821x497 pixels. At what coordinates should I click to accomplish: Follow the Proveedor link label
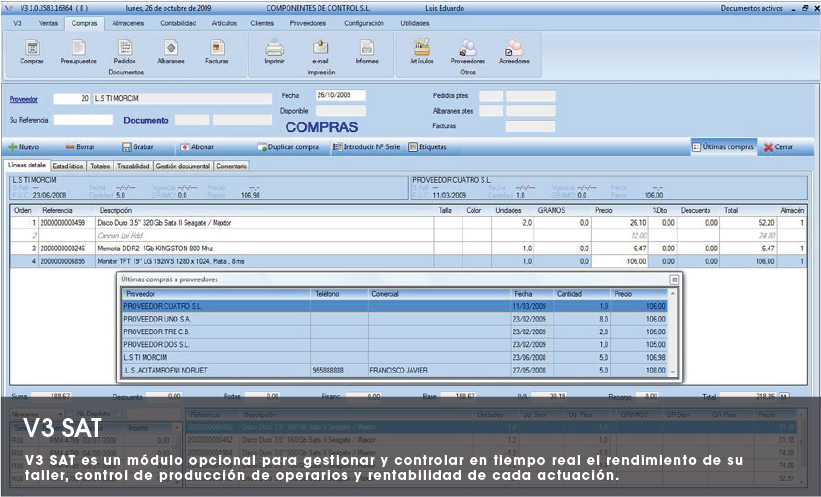point(22,99)
